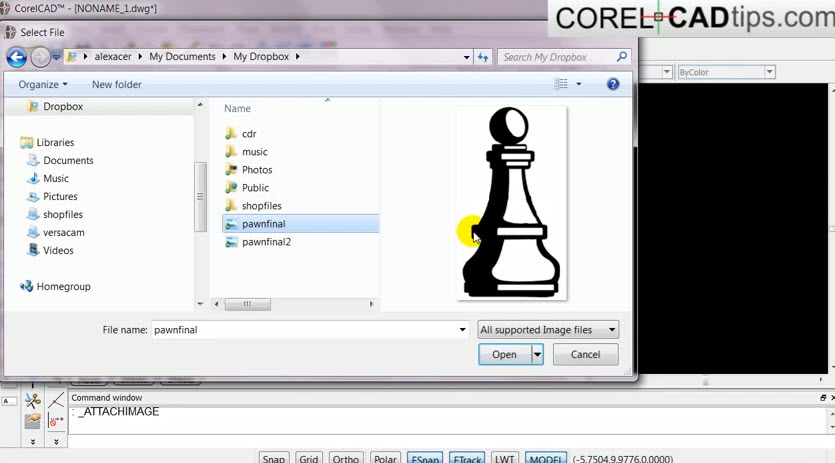Toggle LWT lineweight display

[x=504, y=458]
